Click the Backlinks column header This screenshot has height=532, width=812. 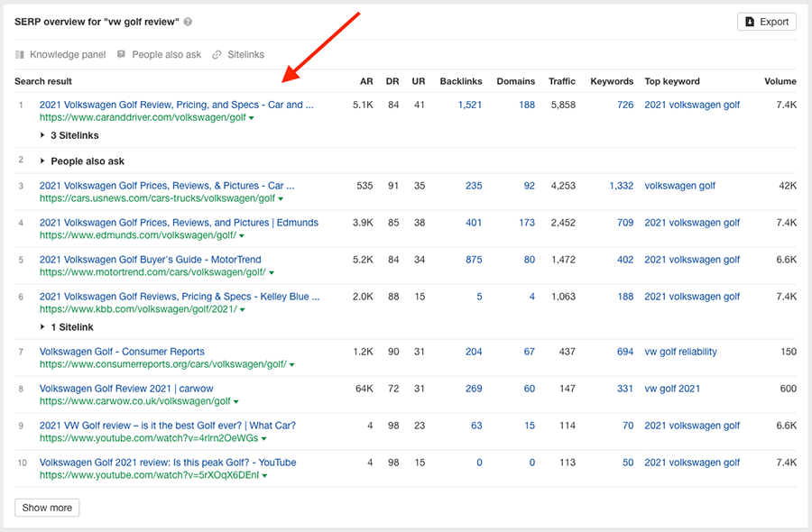click(461, 81)
